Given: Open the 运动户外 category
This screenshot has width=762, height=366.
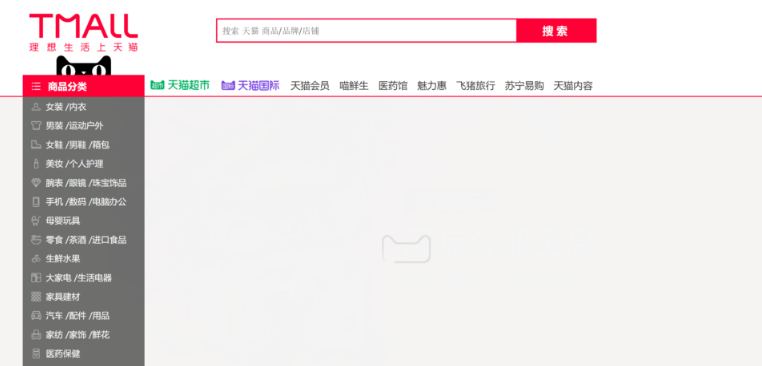Looking at the screenshot, I should [86, 126].
